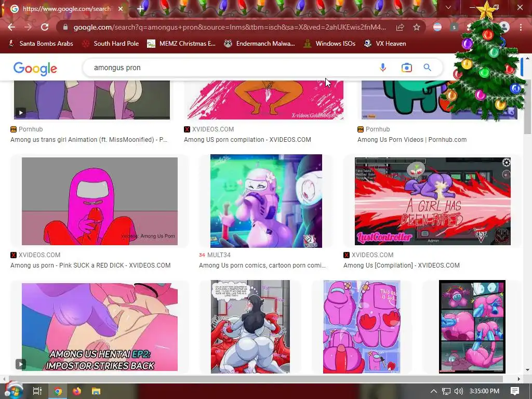Screen dimensions: 532x399
Task: Open the Action Center notifications icon
Action: pyautogui.click(x=515, y=391)
